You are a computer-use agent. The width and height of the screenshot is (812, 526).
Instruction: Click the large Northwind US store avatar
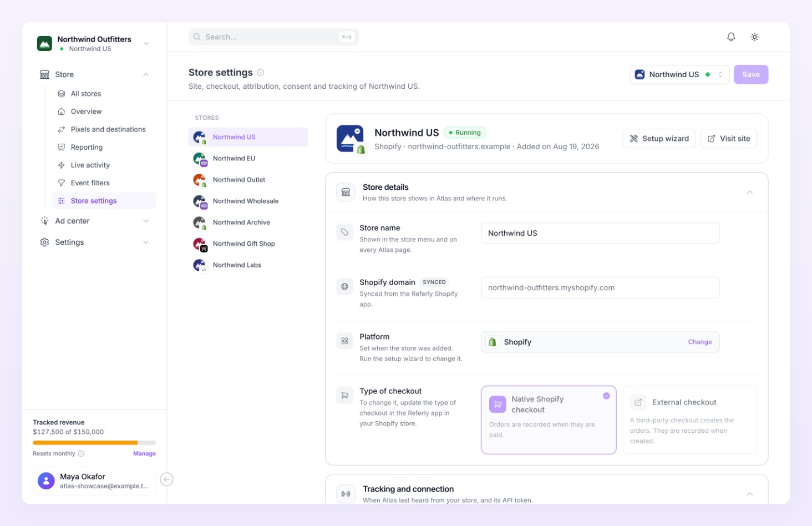click(x=350, y=138)
